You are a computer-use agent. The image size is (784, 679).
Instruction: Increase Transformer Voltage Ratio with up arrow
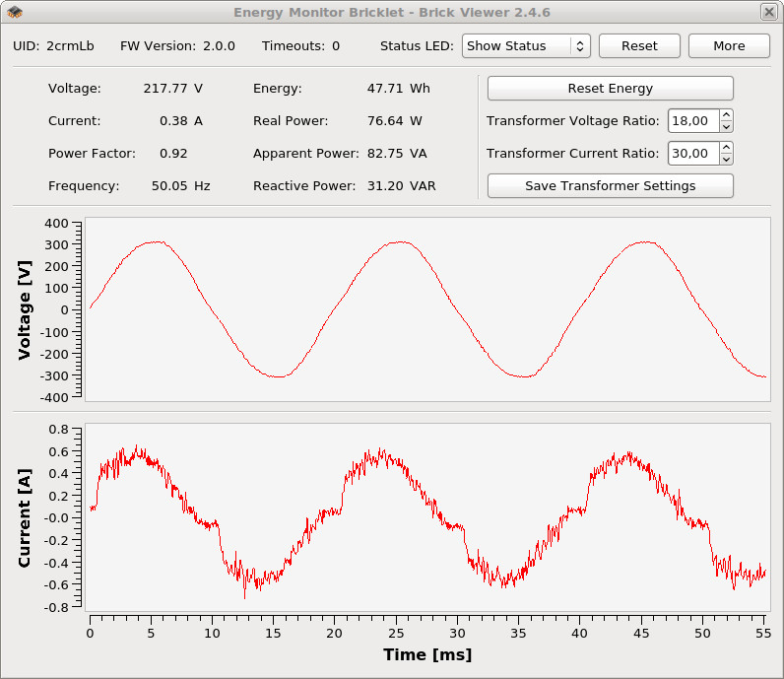[727, 115]
